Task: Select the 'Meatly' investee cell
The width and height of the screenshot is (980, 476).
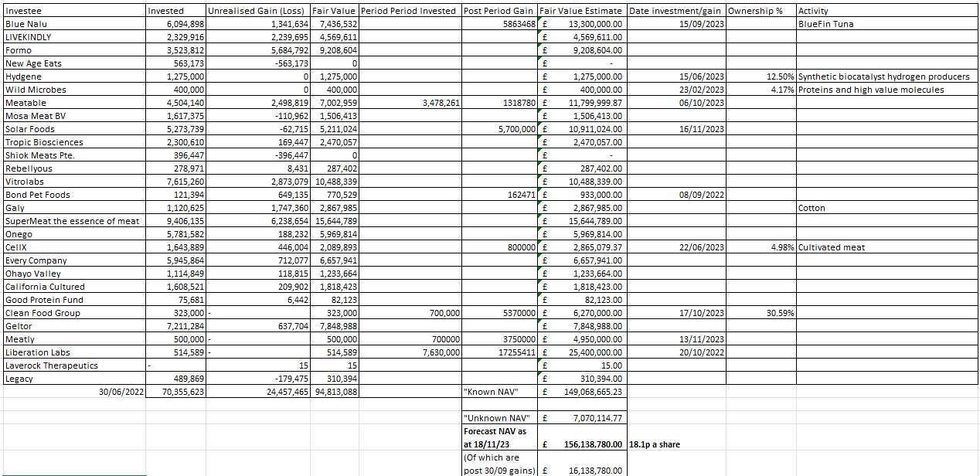Action: (x=74, y=339)
